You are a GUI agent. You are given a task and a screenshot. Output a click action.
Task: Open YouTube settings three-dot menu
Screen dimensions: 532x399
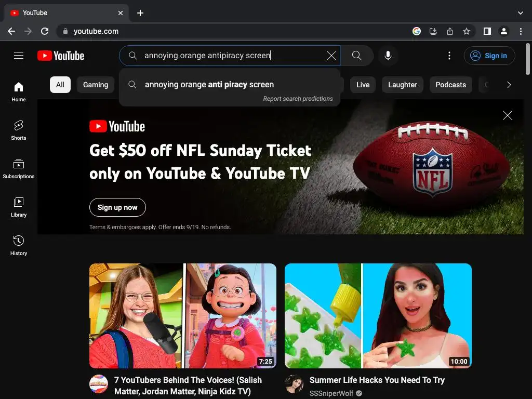tap(449, 56)
